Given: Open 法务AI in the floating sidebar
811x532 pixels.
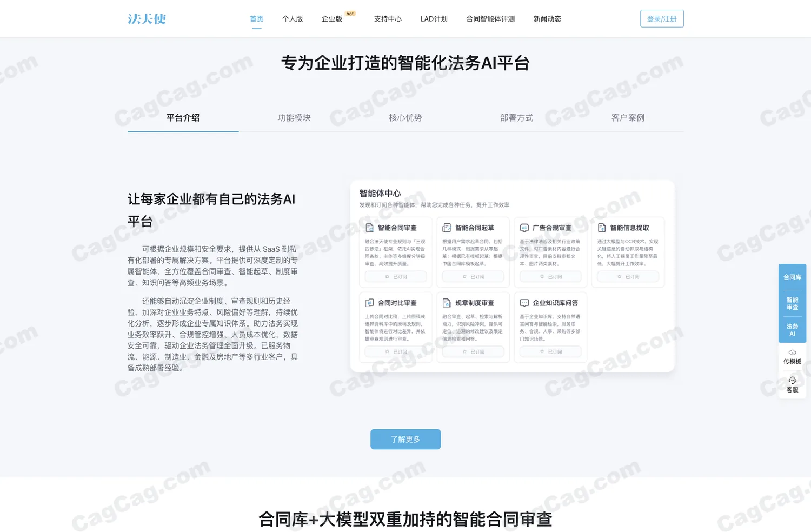Looking at the screenshot, I should (x=792, y=330).
